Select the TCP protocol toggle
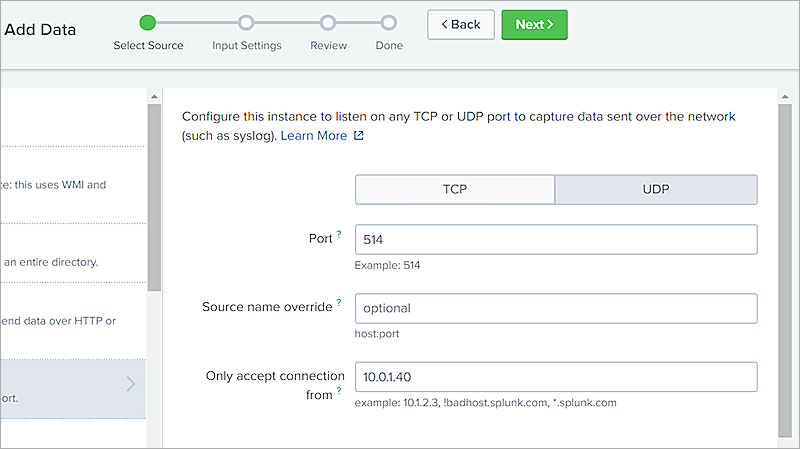Viewport: 800px width, 449px height. tap(455, 189)
